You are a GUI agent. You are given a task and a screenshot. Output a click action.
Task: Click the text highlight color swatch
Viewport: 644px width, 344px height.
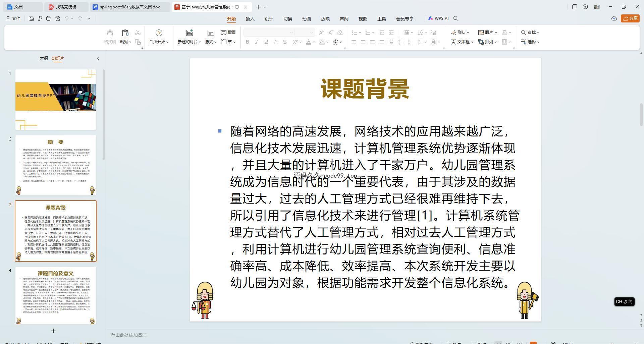[322, 42]
